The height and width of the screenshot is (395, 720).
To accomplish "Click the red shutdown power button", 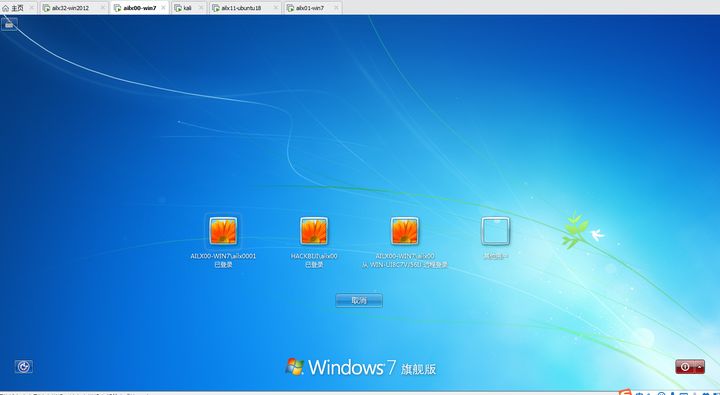I will click(685, 367).
